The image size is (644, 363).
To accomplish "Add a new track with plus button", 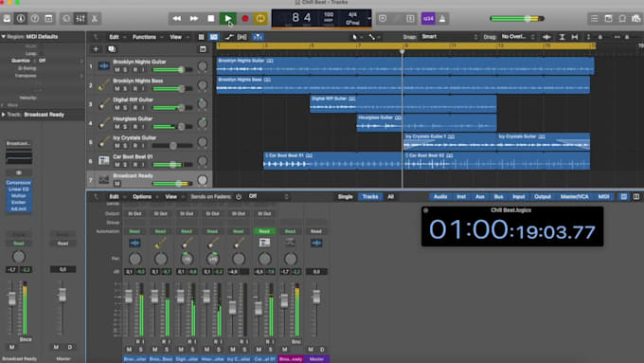I will click(x=96, y=49).
